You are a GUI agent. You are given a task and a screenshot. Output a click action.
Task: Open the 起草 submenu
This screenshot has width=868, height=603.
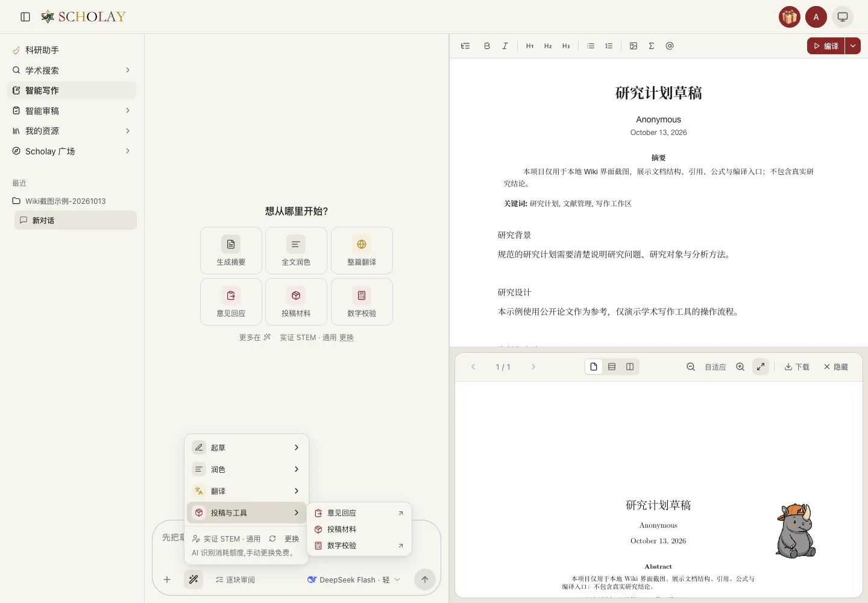247,447
